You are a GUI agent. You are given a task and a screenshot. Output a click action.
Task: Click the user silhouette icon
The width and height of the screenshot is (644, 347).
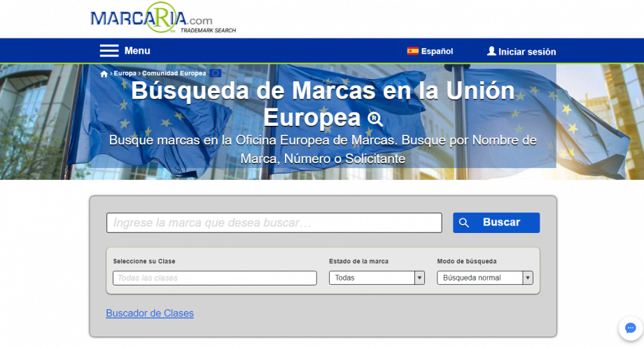pos(491,51)
